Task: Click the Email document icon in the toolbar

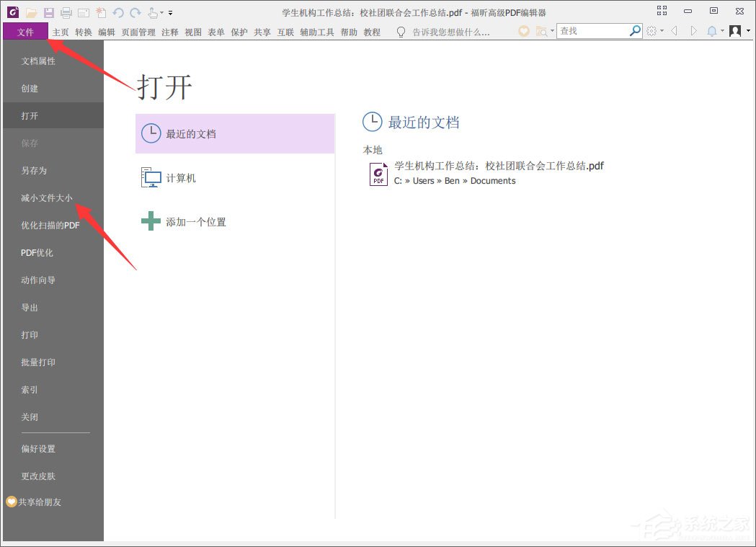Action: [83, 11]
